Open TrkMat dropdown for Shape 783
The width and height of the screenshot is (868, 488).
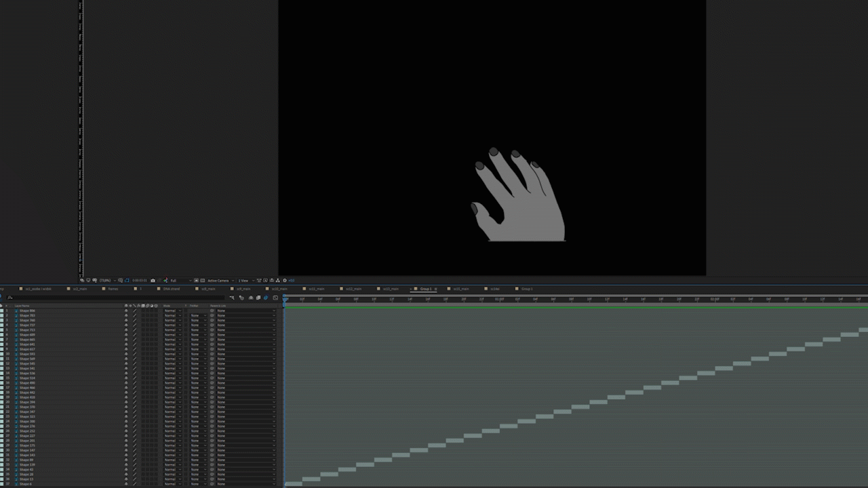pyautogui.click(x=198, y=315)
